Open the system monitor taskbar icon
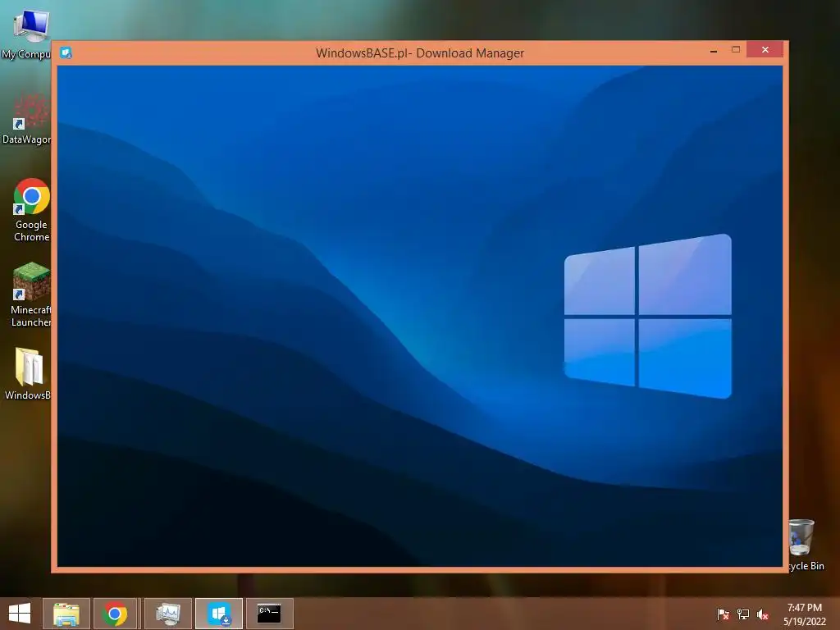This screenshot has height=630, width=840. [167, 614]
